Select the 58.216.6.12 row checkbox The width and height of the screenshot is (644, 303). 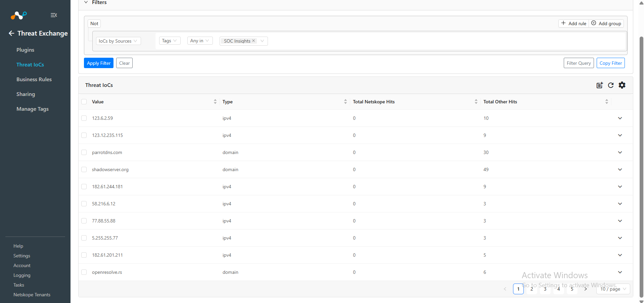click(x=84, y=204)
